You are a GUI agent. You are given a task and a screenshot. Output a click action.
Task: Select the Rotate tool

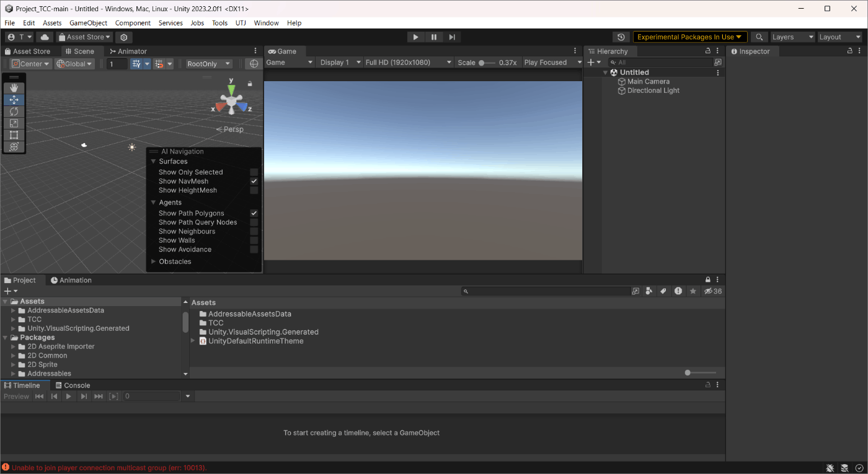click(14, 112)
